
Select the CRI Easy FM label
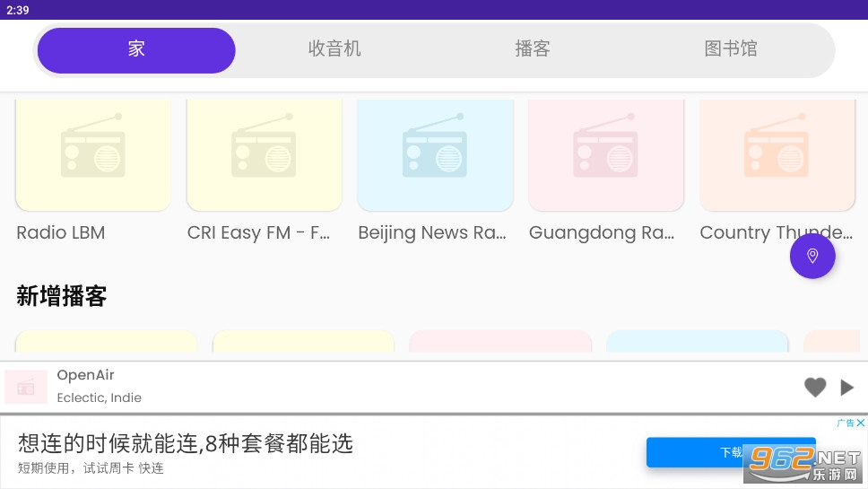tap(258, 232)
